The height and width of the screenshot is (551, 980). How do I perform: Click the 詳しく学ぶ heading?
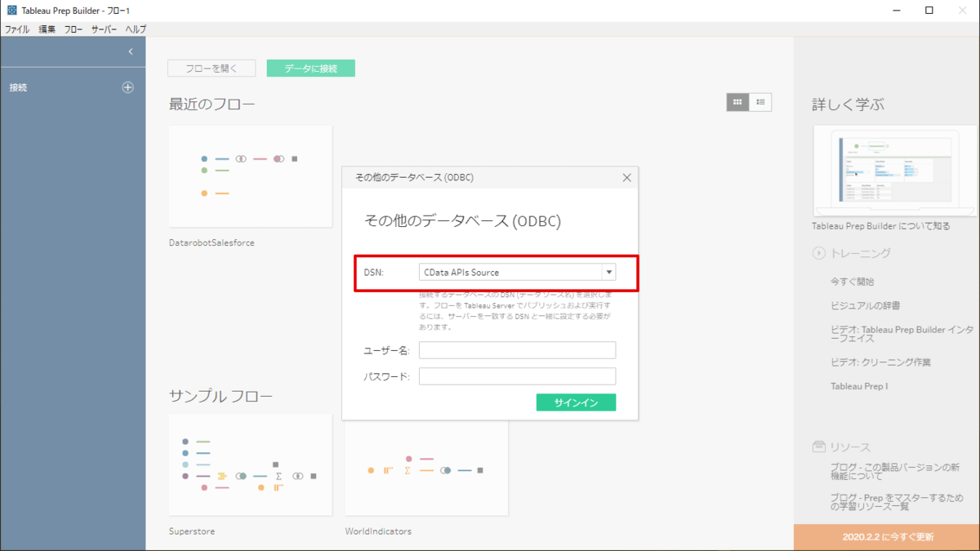tap(848, 104)
